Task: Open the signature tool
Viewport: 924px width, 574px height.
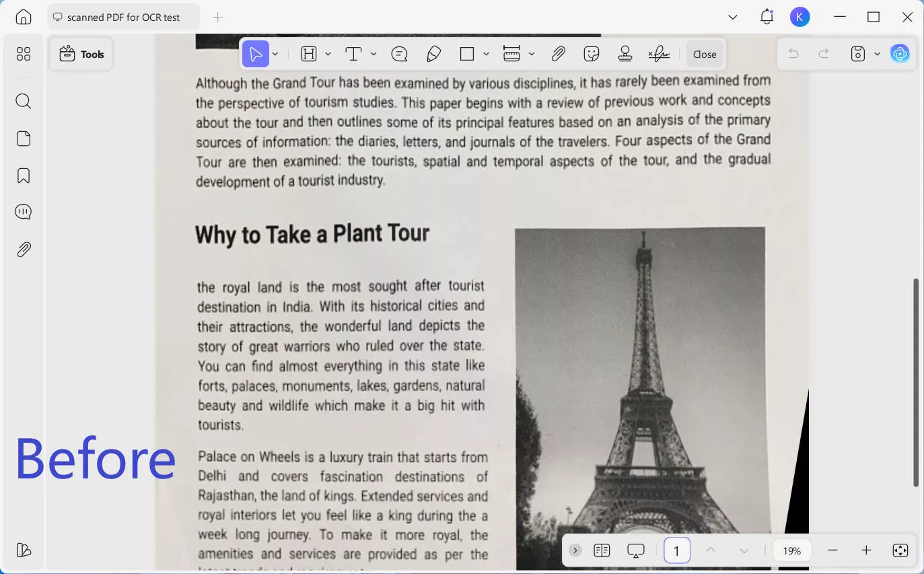Action: coord(658,55)
